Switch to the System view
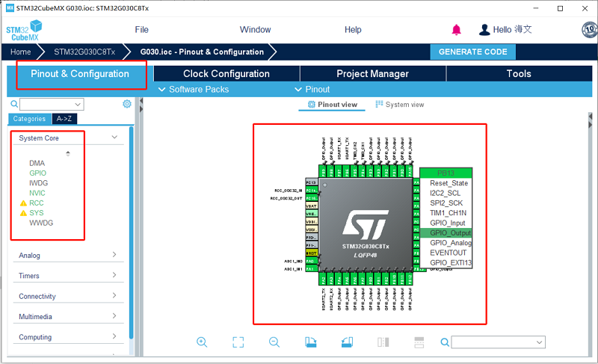This screenshot has height=364, width=598. [x=400, y=105]
